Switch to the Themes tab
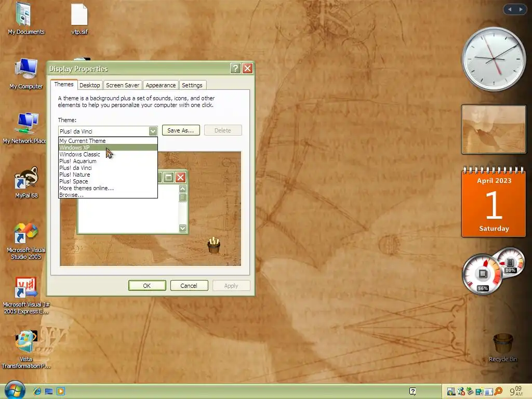Viewport: 532px width, 399px height. click(64, 85)
